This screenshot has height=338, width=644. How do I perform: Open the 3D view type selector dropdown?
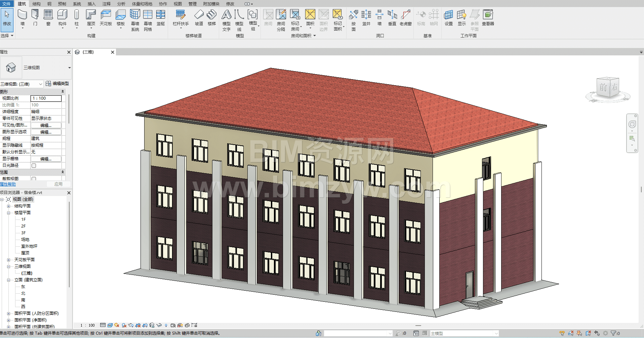click(70, 68)
